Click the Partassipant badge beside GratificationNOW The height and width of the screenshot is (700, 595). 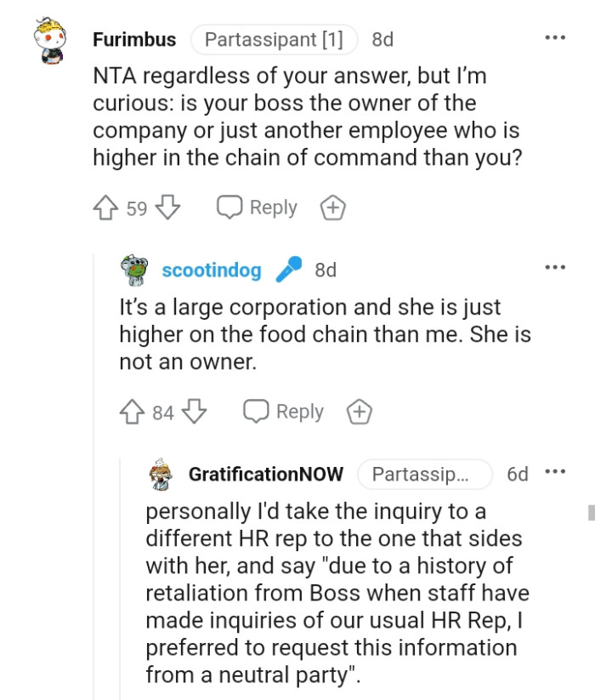[424, 474]
